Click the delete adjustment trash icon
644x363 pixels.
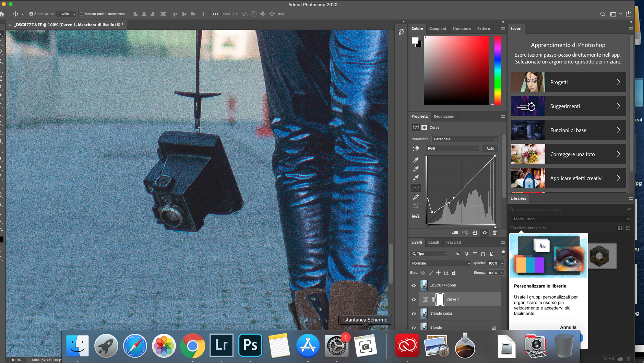pos(494,233)
